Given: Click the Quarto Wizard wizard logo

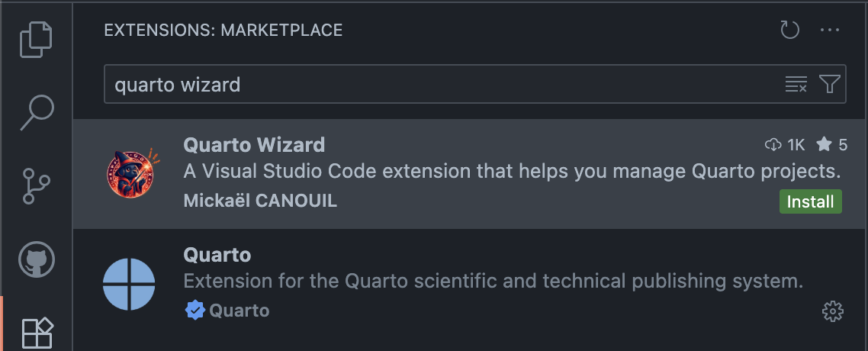Looking at the screenshot, I should [x=130, y=174].
